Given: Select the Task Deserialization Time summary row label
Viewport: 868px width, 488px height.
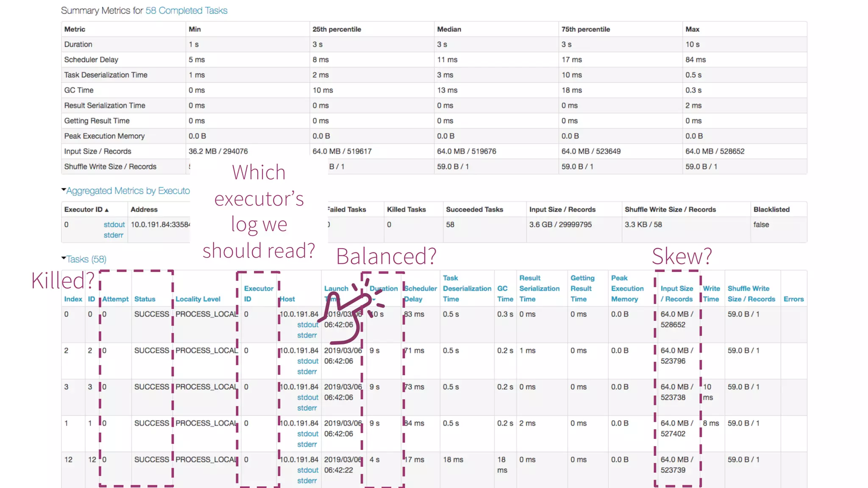Looking at the screenshot, I should tap(106, 75).
